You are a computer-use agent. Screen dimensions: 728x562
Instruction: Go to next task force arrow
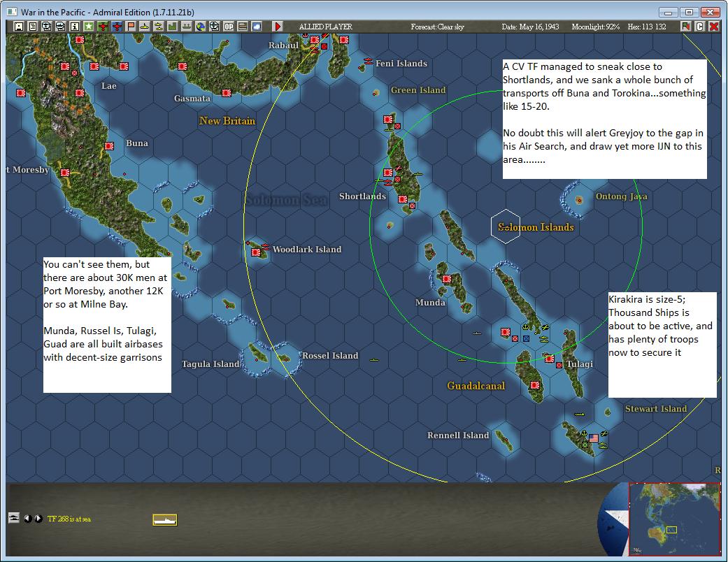[38, 519]
